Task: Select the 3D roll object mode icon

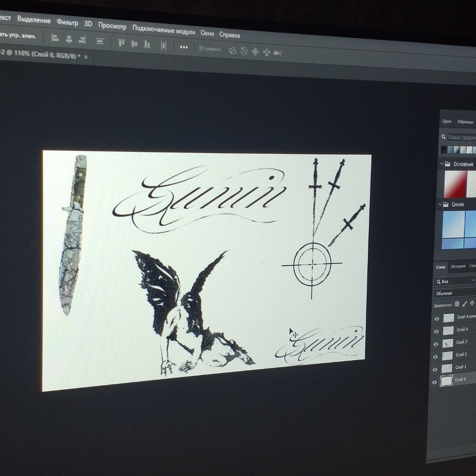Action: [244, 51]
